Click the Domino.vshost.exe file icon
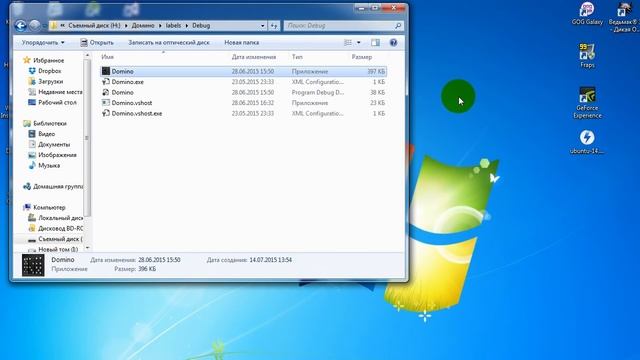 coord(106,113)
